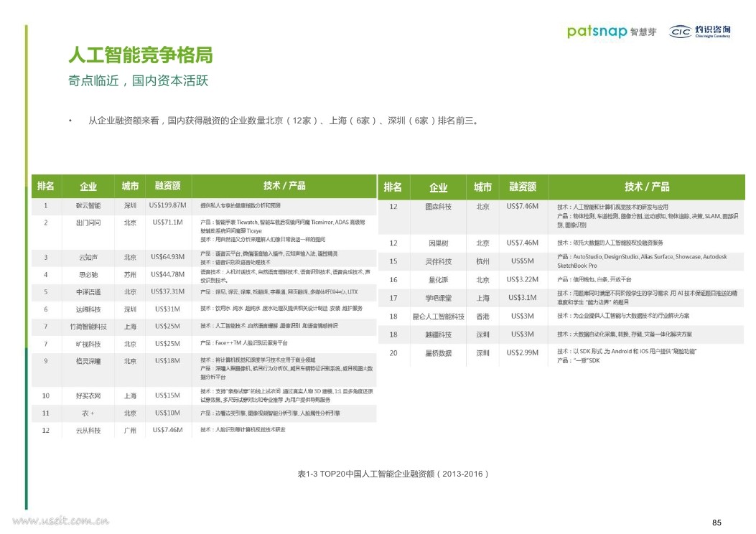
Task: Click company name 思必驰
Action: (88, 275)
